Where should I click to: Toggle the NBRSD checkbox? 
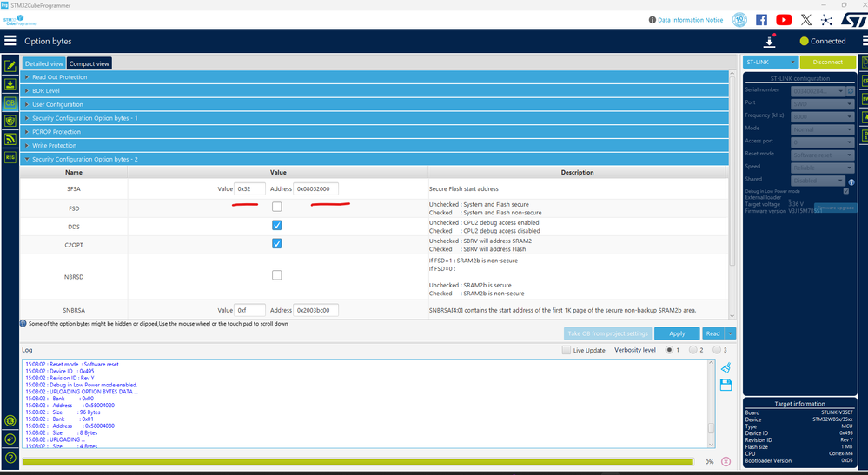(x=277, y=274)
